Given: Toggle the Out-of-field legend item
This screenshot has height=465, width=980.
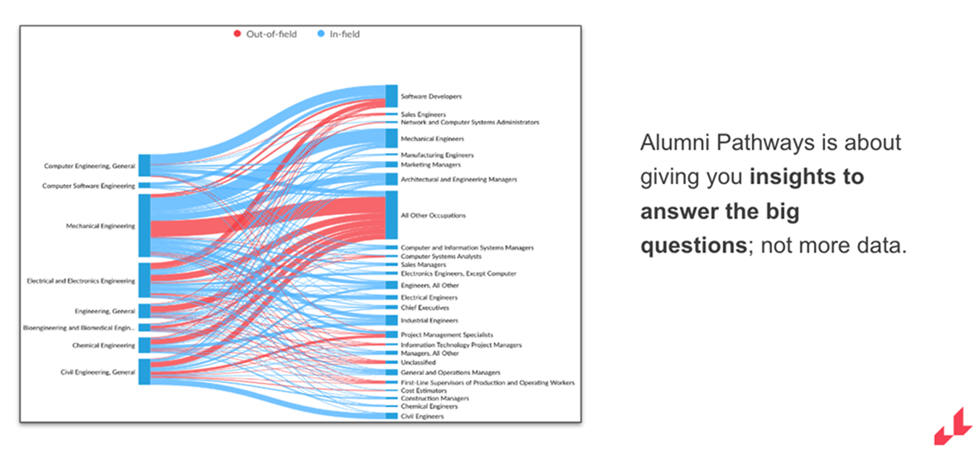Looking at the screenshot, I should 265,34.
